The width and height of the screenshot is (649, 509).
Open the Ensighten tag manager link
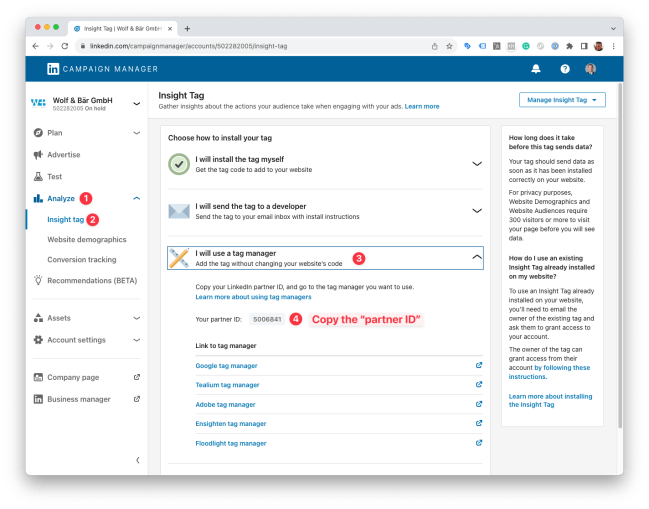coord(231,424)
